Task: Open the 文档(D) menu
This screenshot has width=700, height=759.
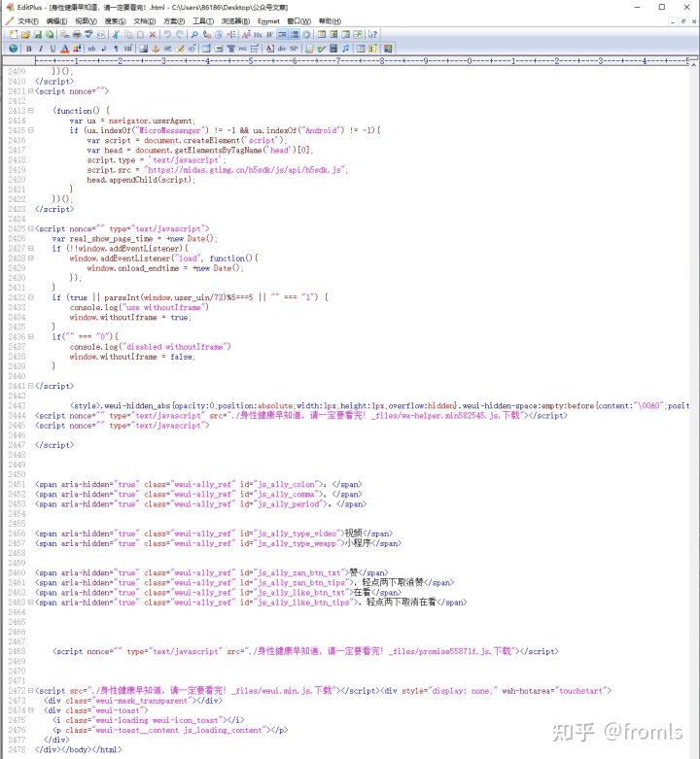Action: click(144, 20)
